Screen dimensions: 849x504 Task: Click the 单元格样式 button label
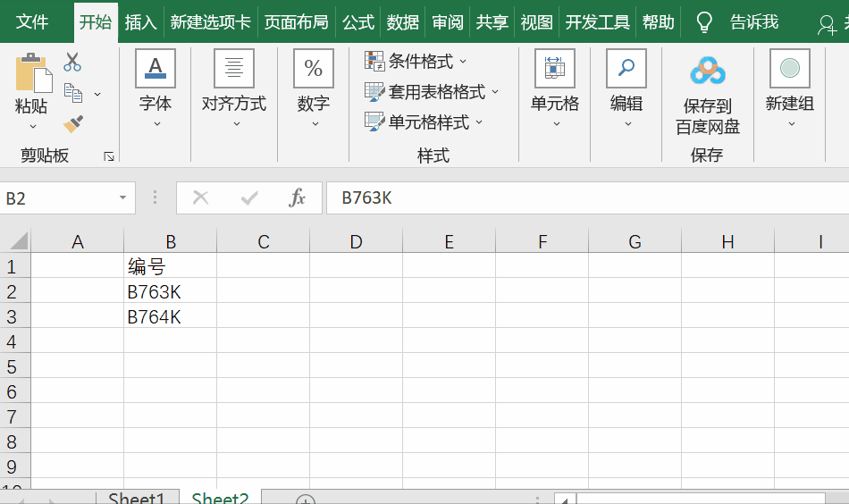(x=429, y=122)
